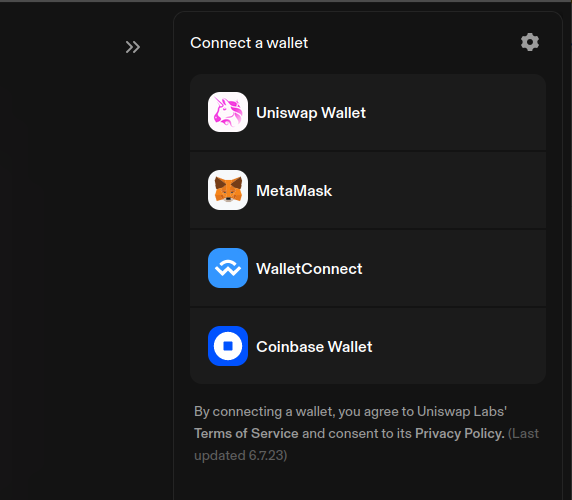Select the WalletConnect text label
Image resolution: width=572 pixels, height=500 pixels.
point(309,269)
